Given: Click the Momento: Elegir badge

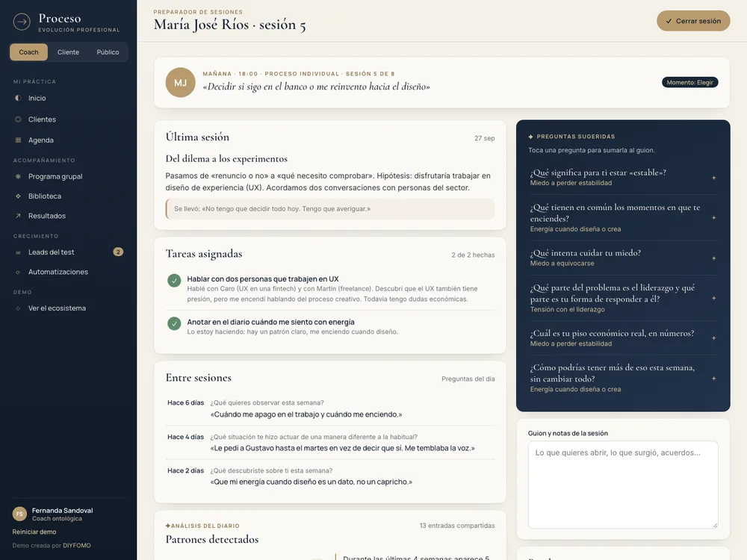Looking at the screenshot, I should click(x=689, y=82).
